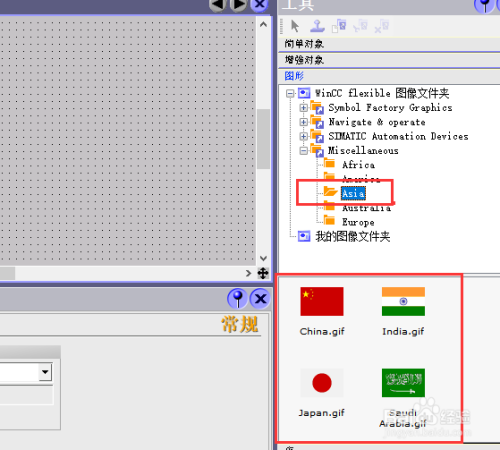The height and width of the screenshot is (450, 500).
Task: Expand the Navigate & operate folder
Action: click(303, 122)
